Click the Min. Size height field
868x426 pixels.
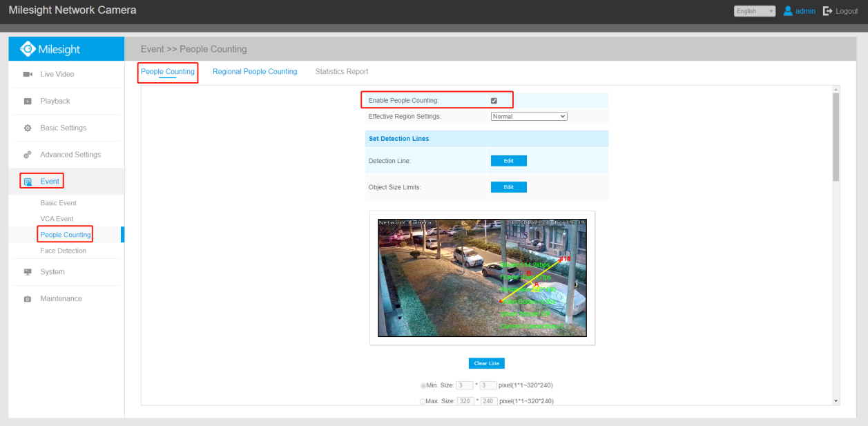point(488,385)
